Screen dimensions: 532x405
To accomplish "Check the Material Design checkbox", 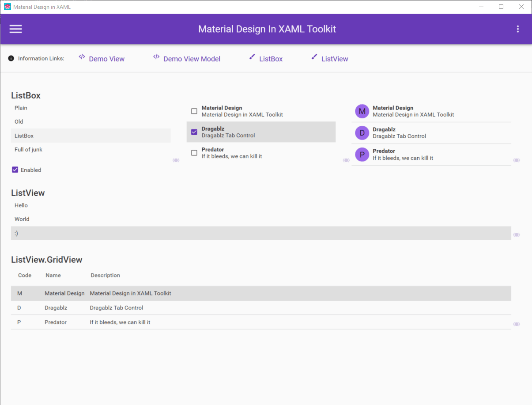I will pyautogui.click(x=194, y=111).
